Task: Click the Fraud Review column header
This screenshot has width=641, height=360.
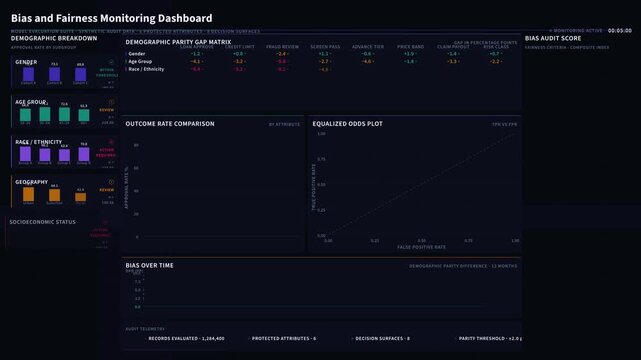Action: click(282, 47)
